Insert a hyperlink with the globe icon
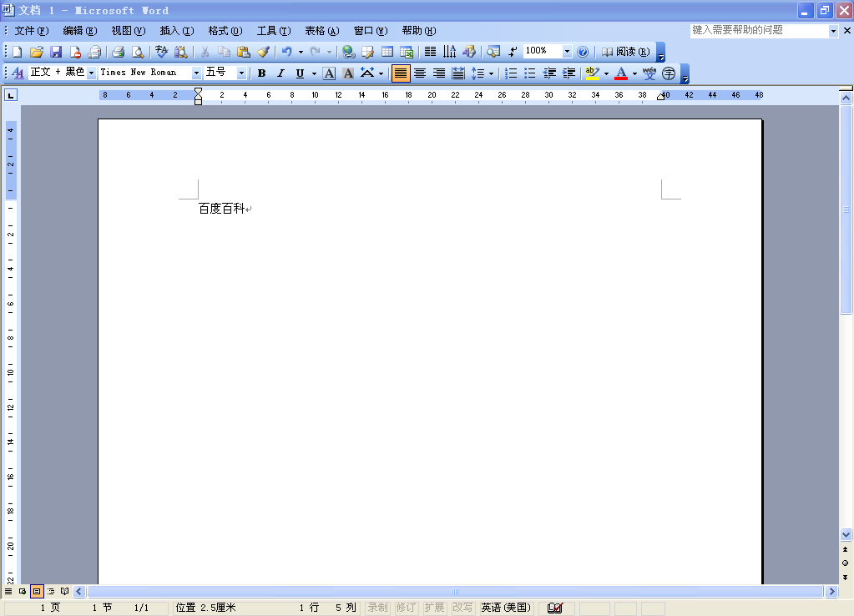 coord(349,52)
